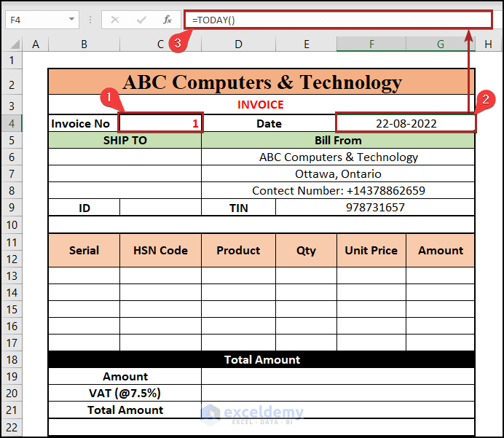Click the ABC Computers & Technology title cell

261,82
